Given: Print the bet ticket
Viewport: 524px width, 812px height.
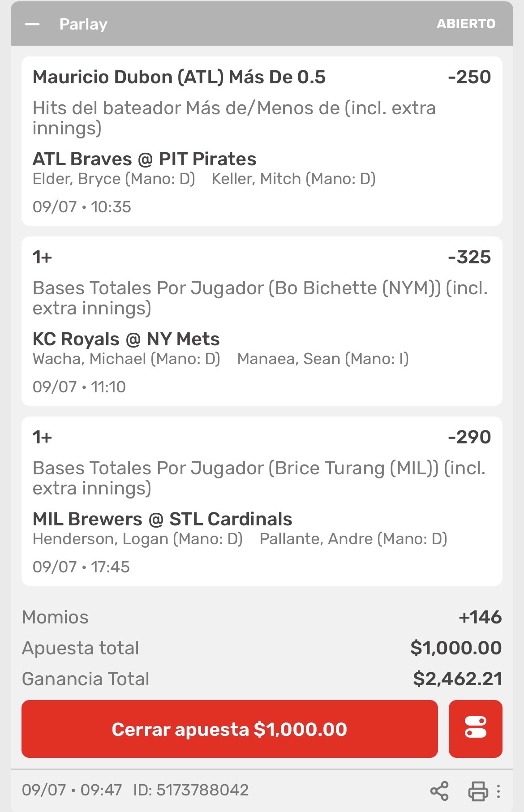Looking at the screenshot, I should pyautogui.click(x=478, y=791).
